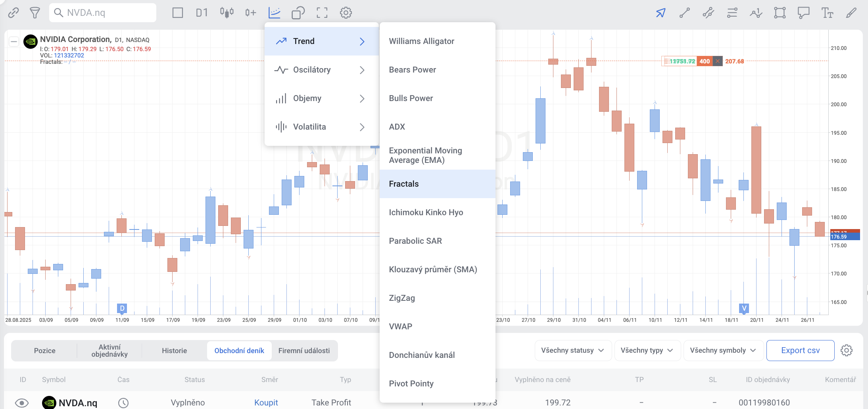The height and width of the screenshot is (409, 868).
Task: Open the candlestick chart type icon
Action: pyautogui.click(x=227, y=13)
